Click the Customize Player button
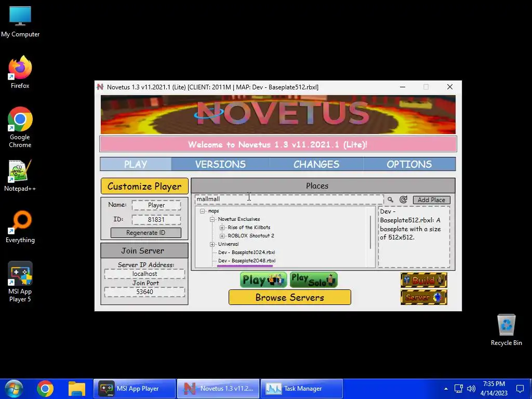 pyautogui.click(x=144, y=187)
